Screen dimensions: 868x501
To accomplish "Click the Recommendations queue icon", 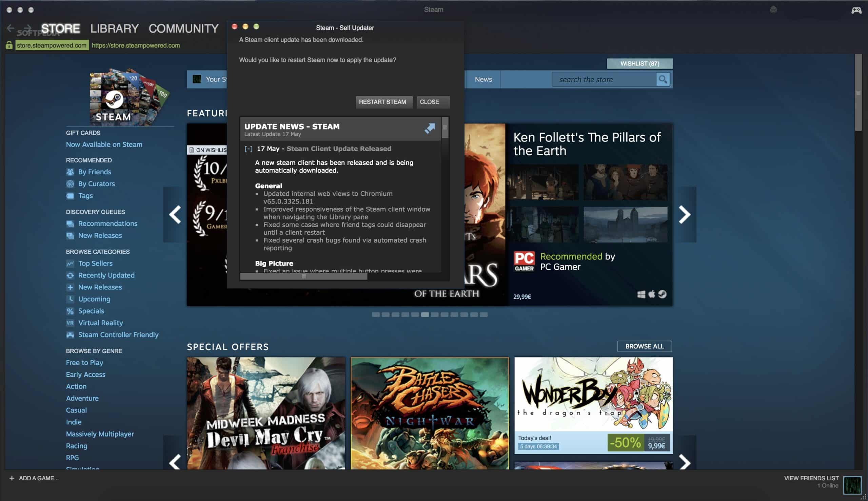I will point(70,224).
